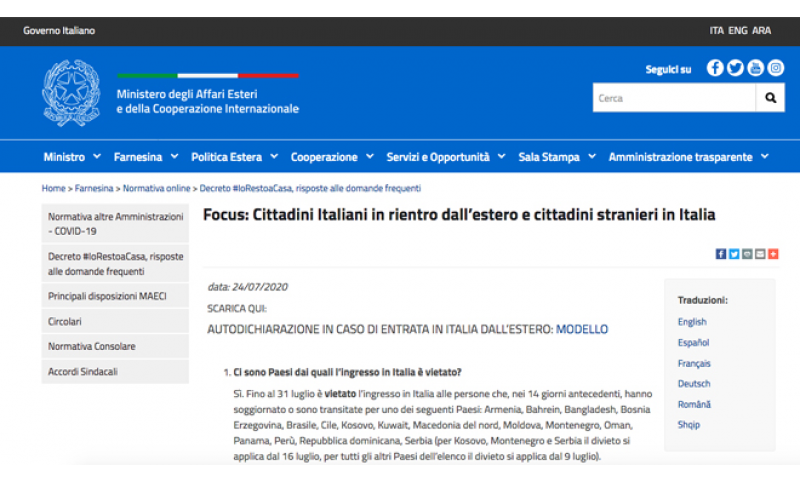Click question 1 about vietato ingresso
Viewport: 800px width, 484px height.
[x=347, y=372]
